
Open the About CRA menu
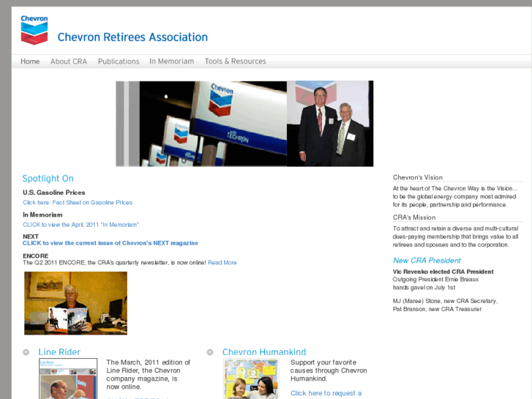(x=69, y=61)
